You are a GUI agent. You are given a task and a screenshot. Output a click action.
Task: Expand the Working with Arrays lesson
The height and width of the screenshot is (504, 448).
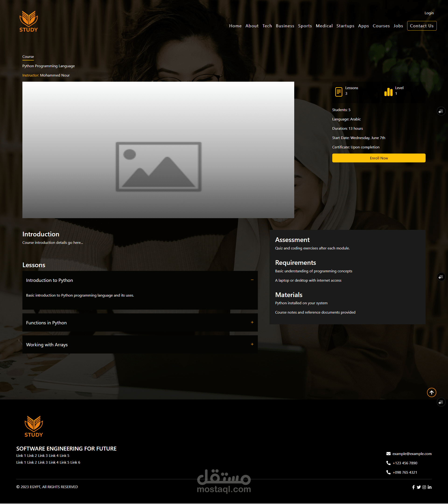pyautogui.click(x=252, y=344)
